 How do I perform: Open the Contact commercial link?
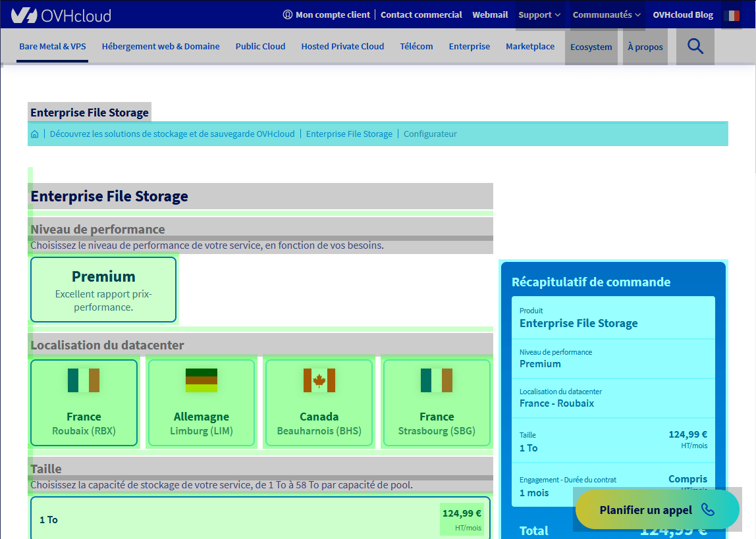point(421,14)
